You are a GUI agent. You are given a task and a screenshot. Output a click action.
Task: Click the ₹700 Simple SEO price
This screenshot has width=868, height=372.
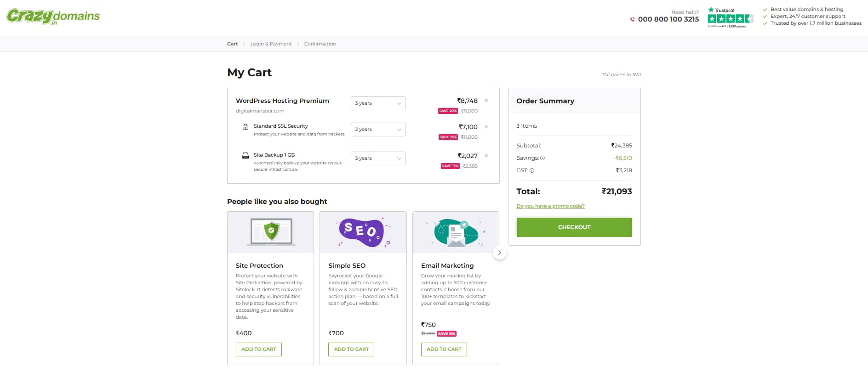coord(336,333)
